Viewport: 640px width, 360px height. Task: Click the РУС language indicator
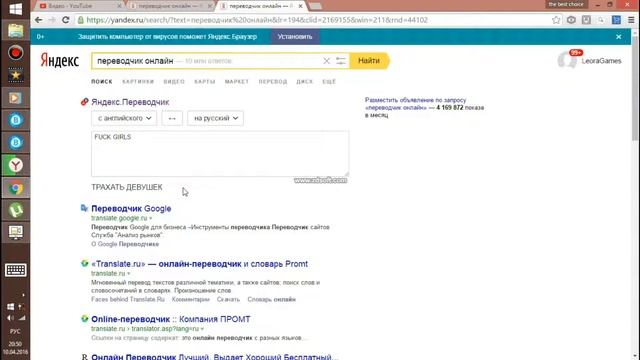[15, 331]
